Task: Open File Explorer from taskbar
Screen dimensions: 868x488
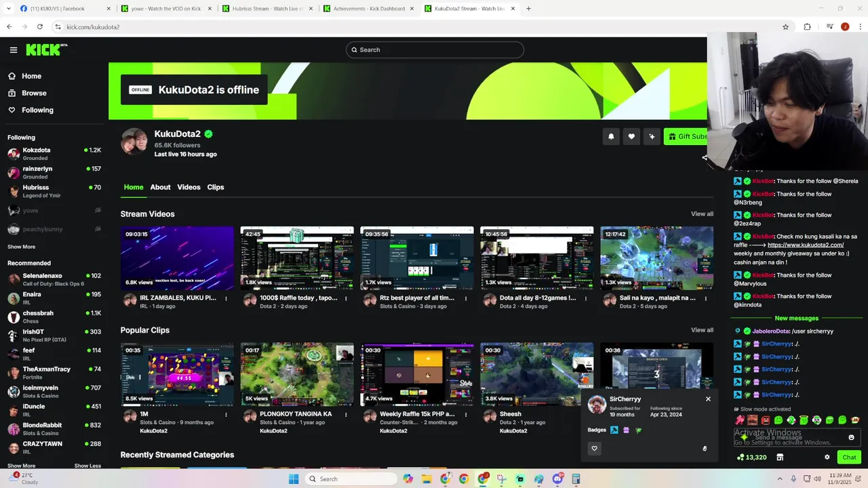Action: point(427,479)
